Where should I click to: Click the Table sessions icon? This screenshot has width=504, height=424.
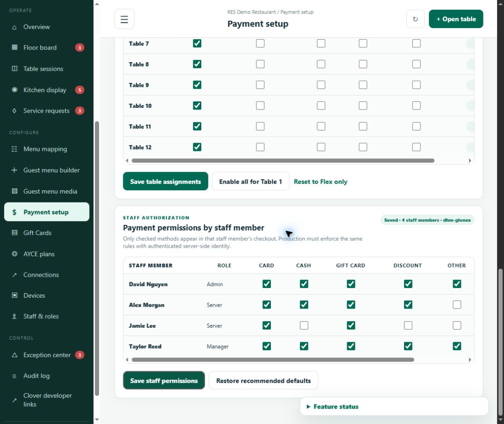[14, 69]
